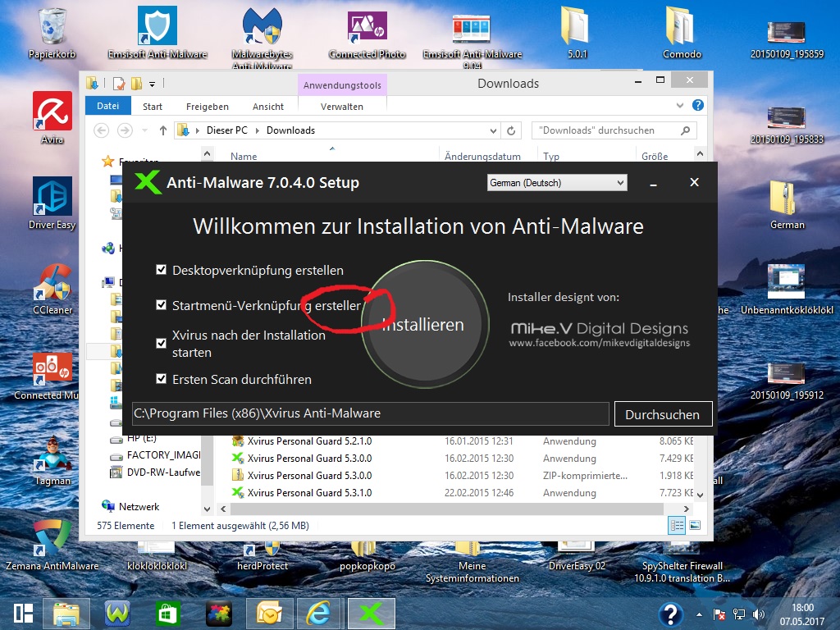Open the German (Deutsch) language dropdown

(557, 183)
